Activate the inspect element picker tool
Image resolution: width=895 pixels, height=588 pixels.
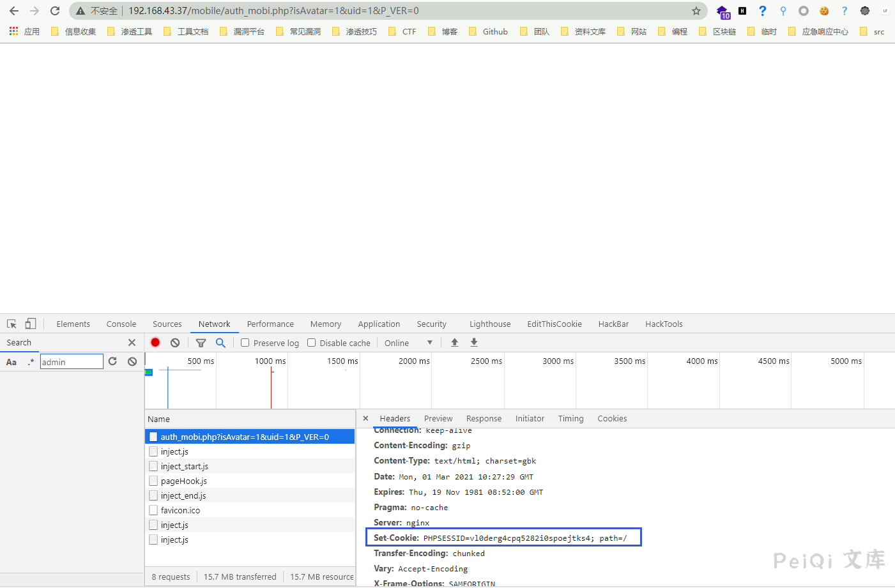[x=11, y=324]
